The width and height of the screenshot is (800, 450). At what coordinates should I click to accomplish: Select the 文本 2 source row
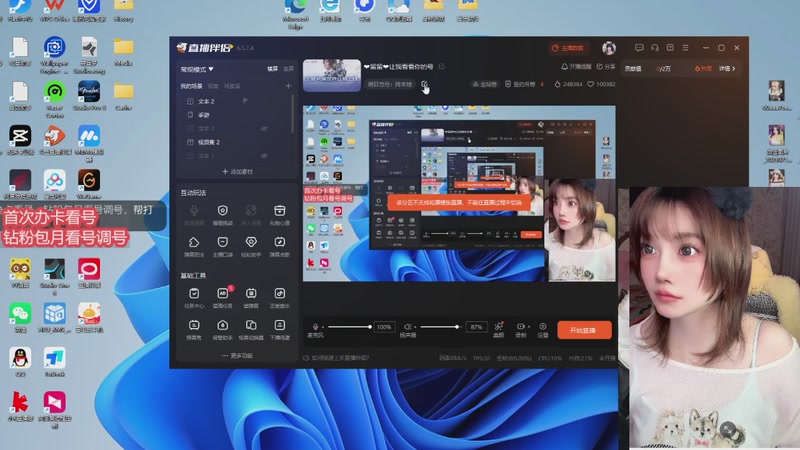(235, 101)
